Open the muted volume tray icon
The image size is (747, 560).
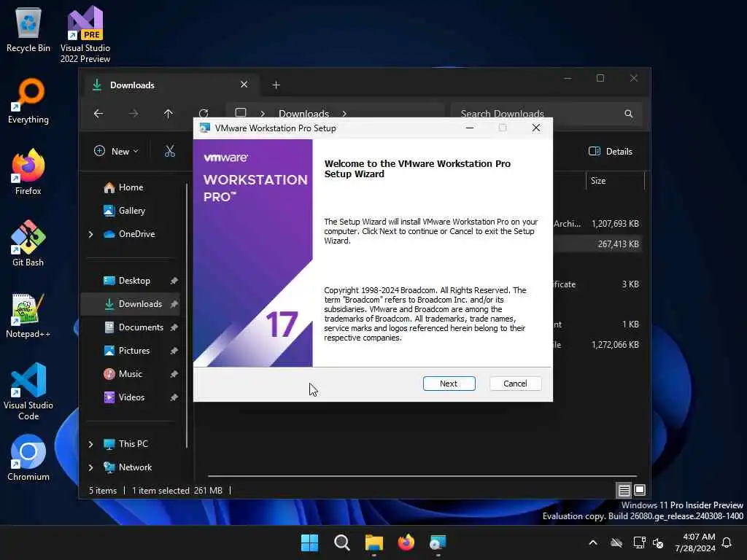(659, 542)
